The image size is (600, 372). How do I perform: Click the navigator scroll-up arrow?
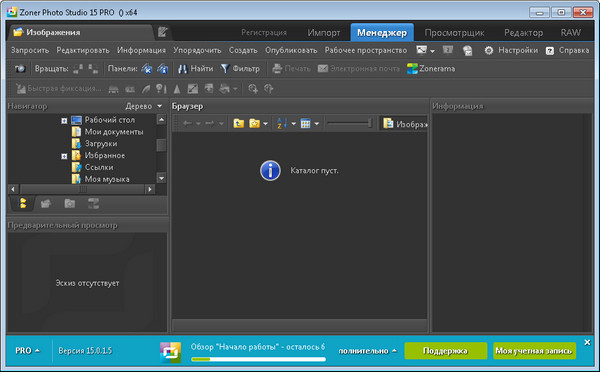pos(161,120)
